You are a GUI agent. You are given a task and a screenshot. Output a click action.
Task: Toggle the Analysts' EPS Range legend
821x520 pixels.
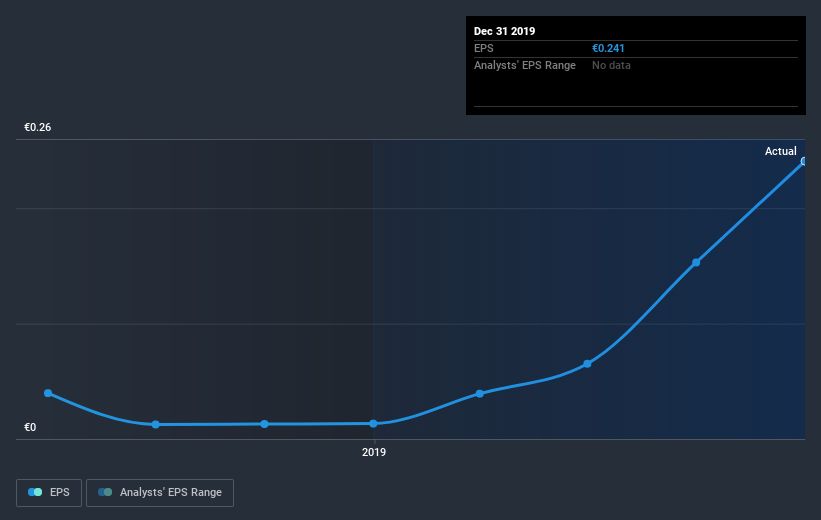pyautogui.click(x=160, y=493)
